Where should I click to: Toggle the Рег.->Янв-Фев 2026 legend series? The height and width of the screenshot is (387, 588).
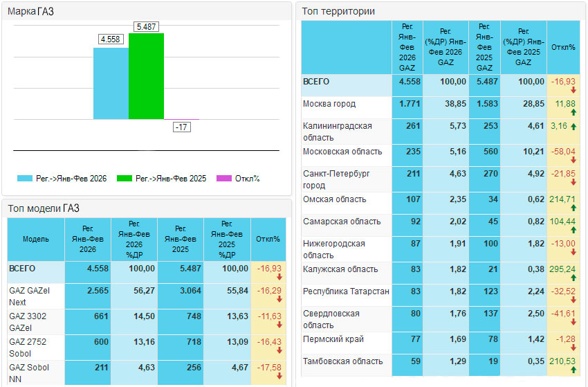(62, 179)
